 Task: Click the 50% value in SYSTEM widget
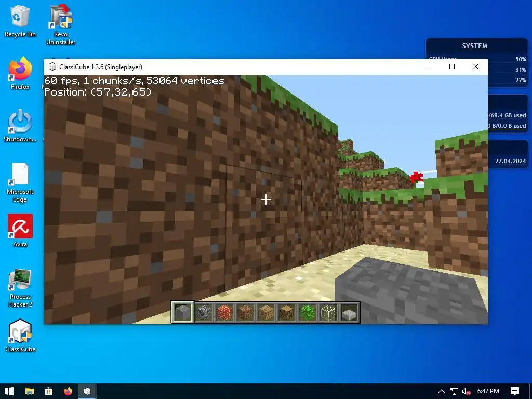(x=521, y=59)
